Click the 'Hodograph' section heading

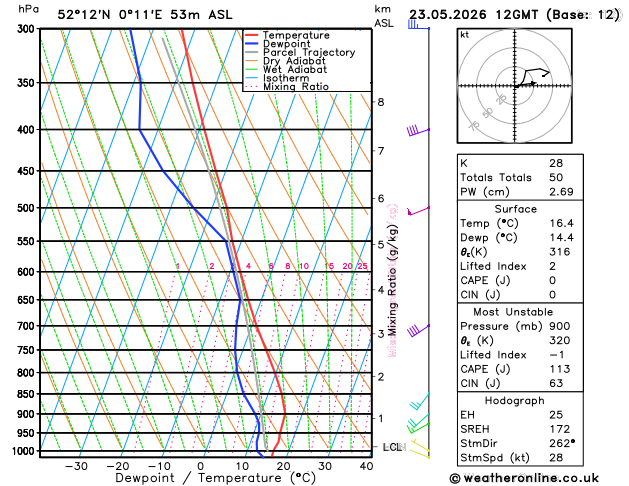coord(515,401)
